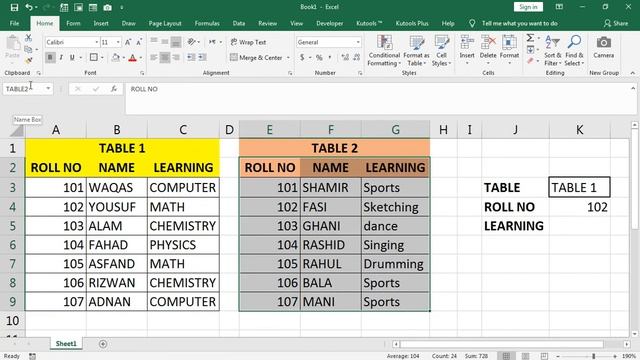Click the Sign in button

[528, 7]
